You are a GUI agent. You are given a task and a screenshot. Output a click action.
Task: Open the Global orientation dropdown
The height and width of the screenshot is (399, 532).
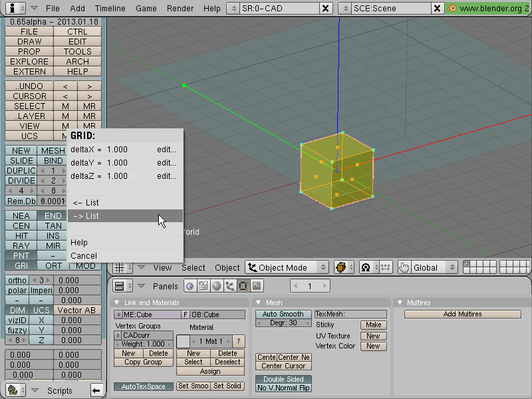pos(434,268)
